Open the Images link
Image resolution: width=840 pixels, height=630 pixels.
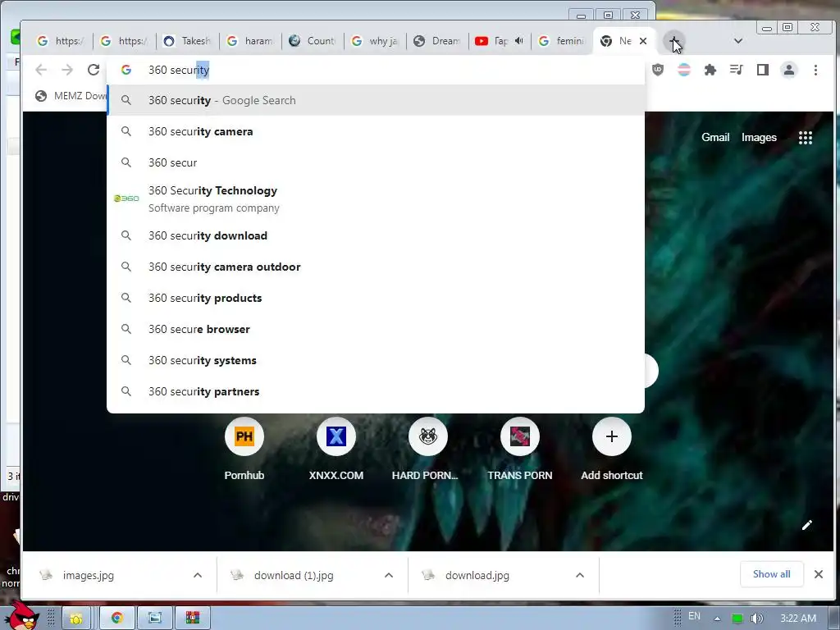point(759,137)
